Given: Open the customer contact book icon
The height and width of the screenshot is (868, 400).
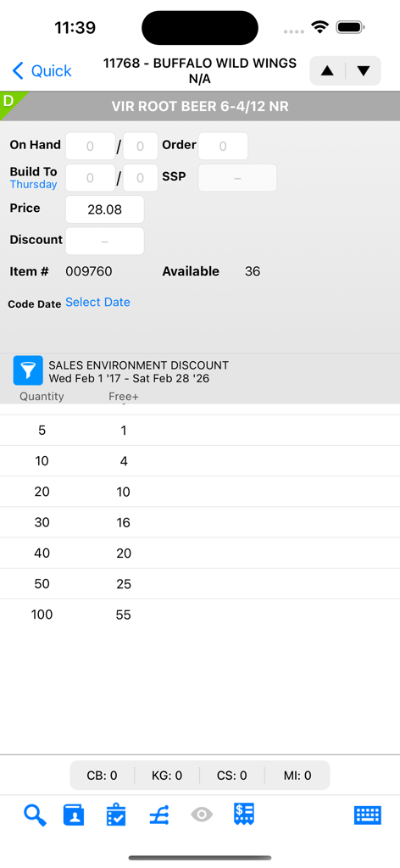Looking at the screenshot, I should pos(74,815).
